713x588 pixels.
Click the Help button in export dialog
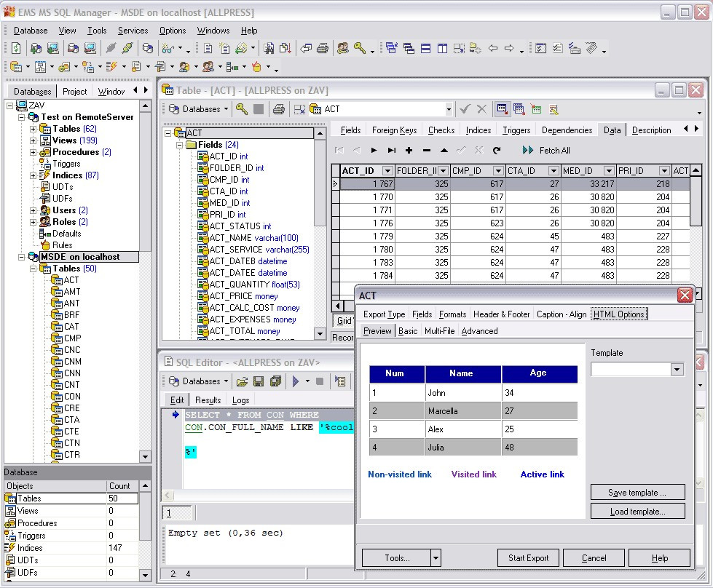pyautogui.click(x=660, y=558)
